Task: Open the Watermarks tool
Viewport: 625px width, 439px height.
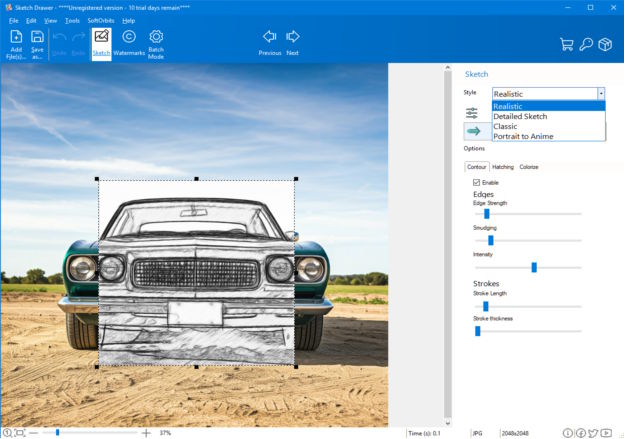Action: pos(129,44)
